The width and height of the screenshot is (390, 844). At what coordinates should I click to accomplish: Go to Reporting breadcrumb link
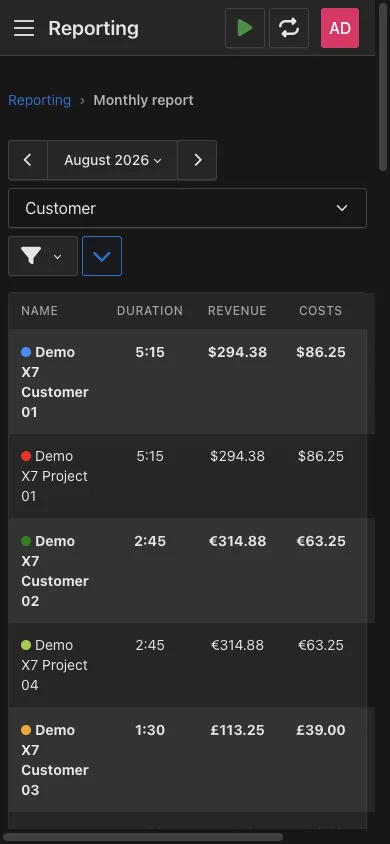(39, 100)
